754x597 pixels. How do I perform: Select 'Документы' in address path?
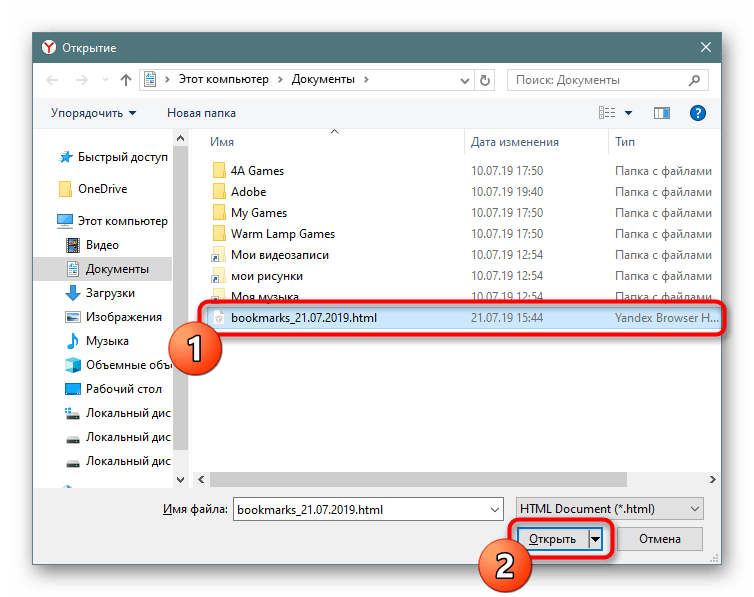(x=323, y=79)
